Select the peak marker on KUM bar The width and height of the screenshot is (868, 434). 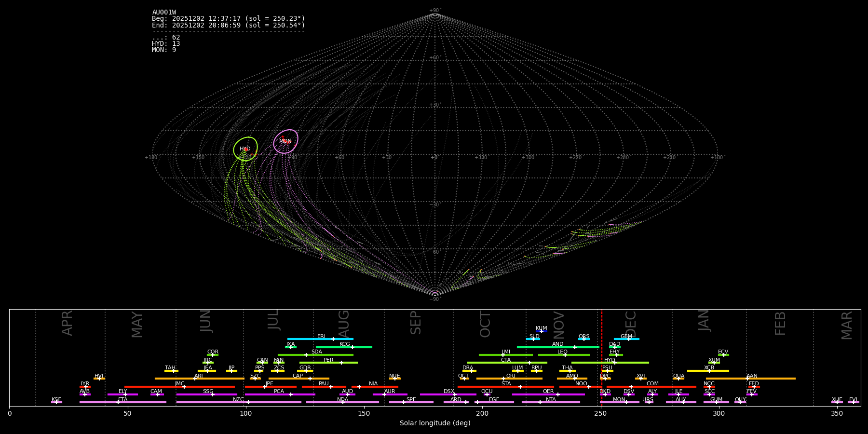pyautogui.click(x=541, y=331)
